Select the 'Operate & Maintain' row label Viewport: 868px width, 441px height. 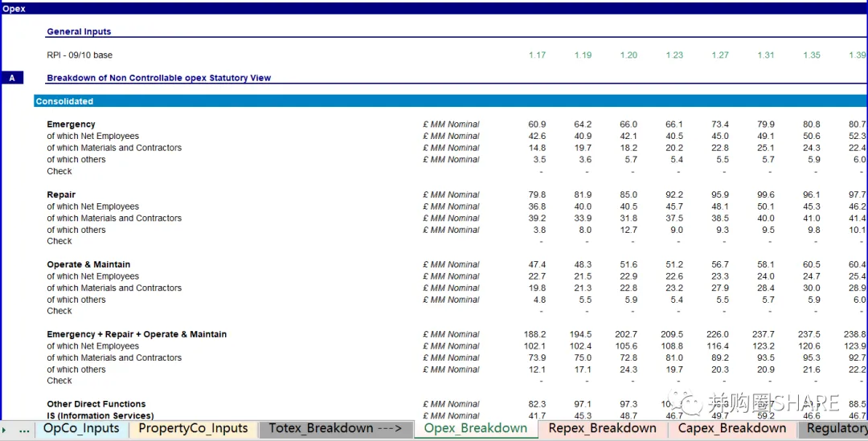[88, 264]
